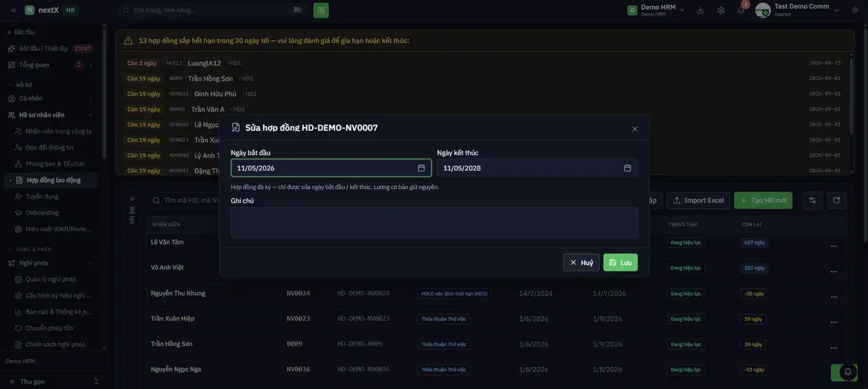Click Import Excel button

click(698, 201)
